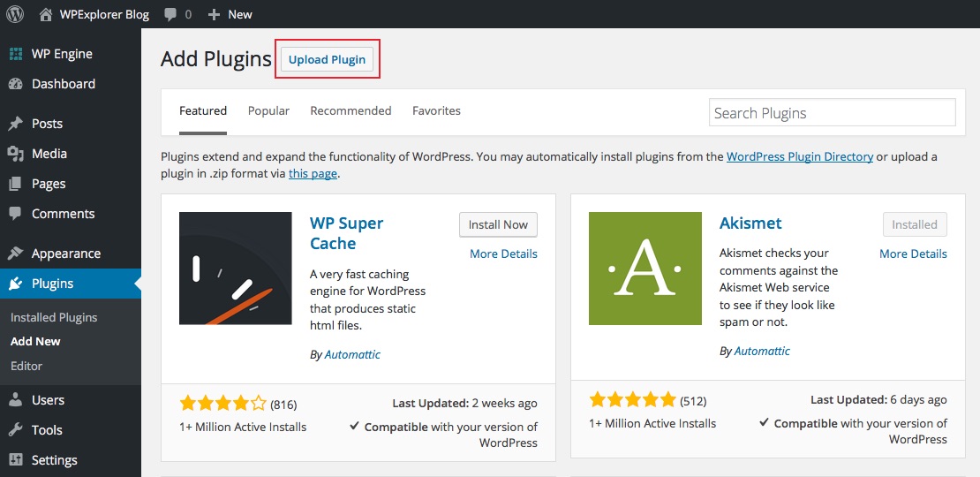Click the Pages icon in sidebar

[x=16, y=184]
